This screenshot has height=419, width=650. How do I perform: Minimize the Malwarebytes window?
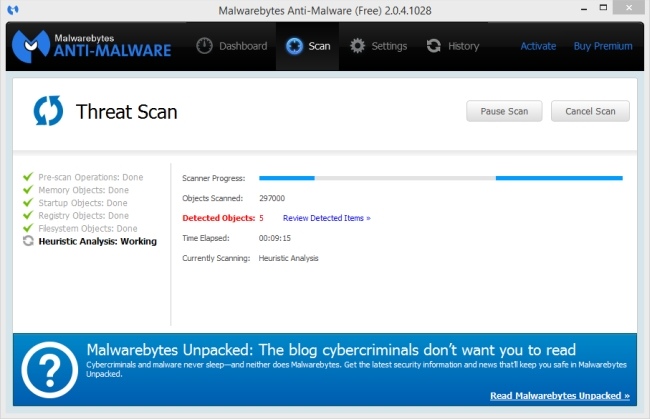point(584,8)
